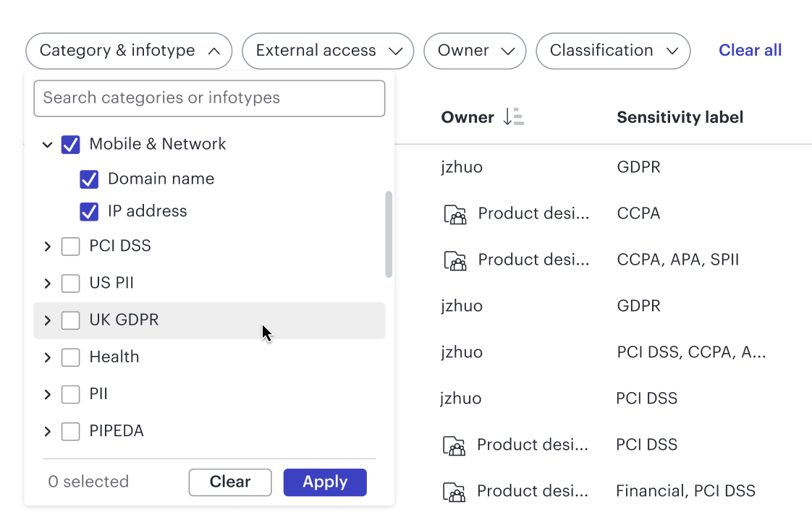Check the US PII checkbox
This screenshot has height=515, width=812.
(70, 283)
